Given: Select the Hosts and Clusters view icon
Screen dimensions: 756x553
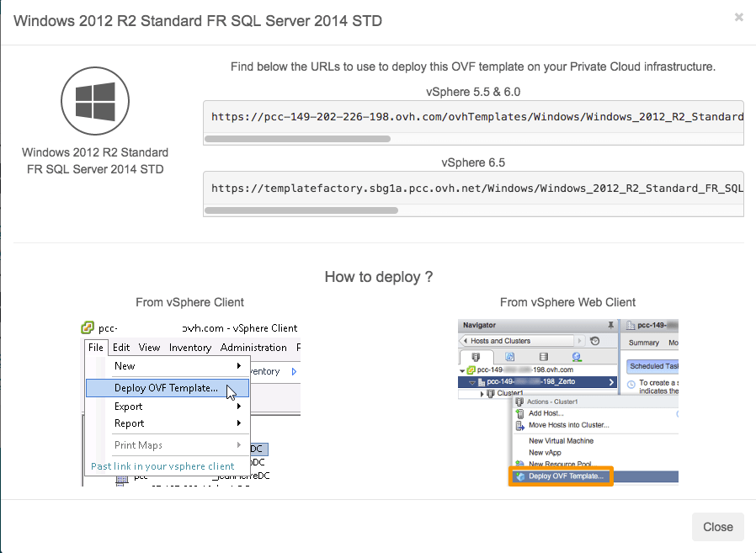Looking at the screenshot, I should [476, 356].
